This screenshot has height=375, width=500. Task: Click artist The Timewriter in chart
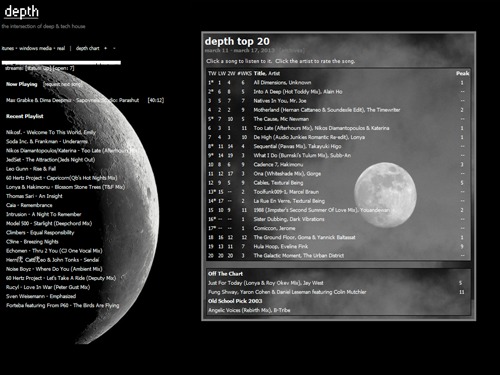[x=383, y=110]
